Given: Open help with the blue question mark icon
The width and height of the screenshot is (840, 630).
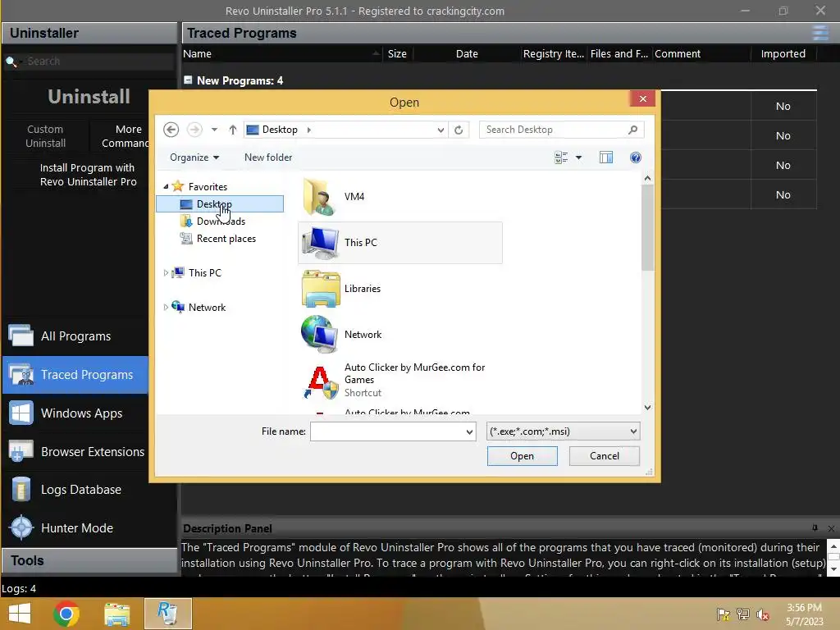Looking at the screenshot, I should coord(636,157).
